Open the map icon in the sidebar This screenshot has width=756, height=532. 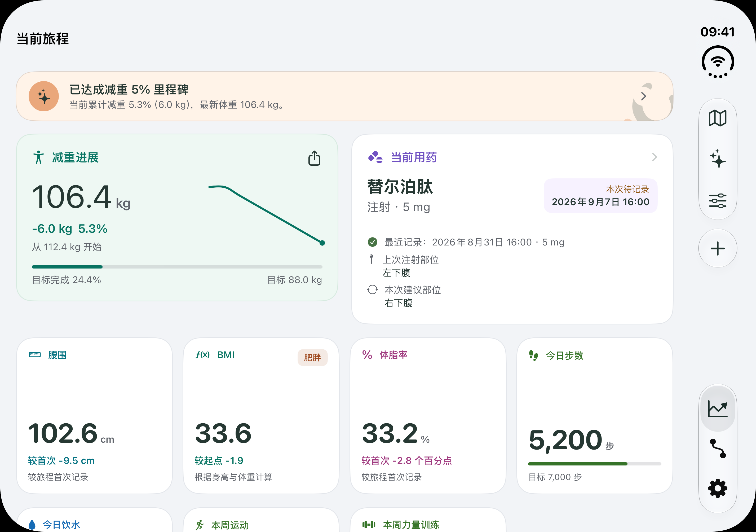tap(718, 118)
